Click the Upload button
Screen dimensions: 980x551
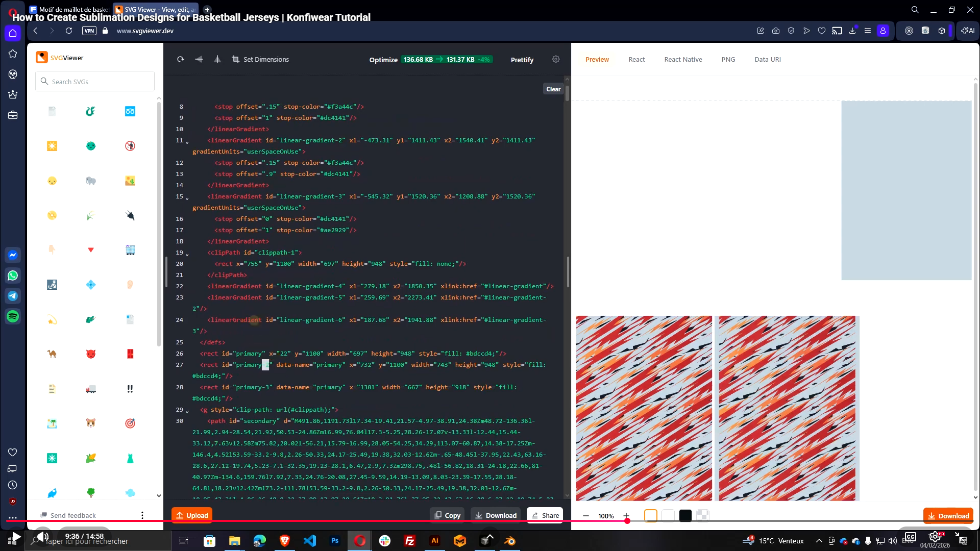191,515
